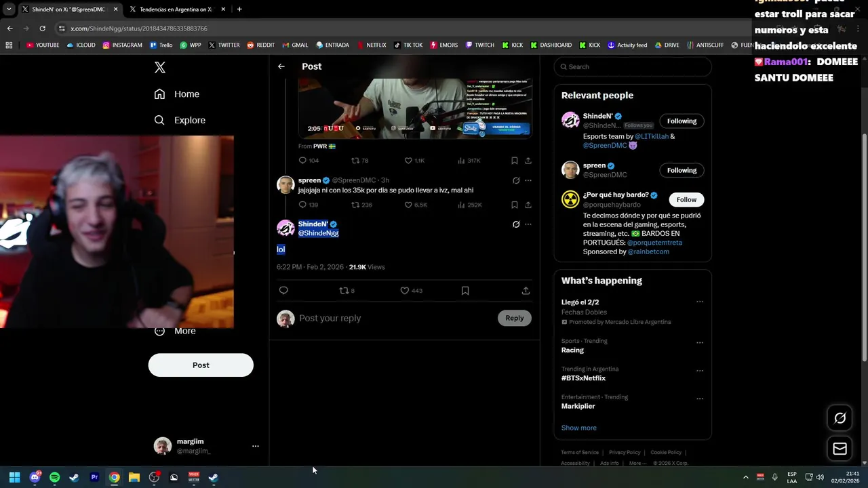Image resolution: width=868 pixels, height=488 pixels.
Task: Open spreen profile avatar in thread
Action: tap(285, 185)
